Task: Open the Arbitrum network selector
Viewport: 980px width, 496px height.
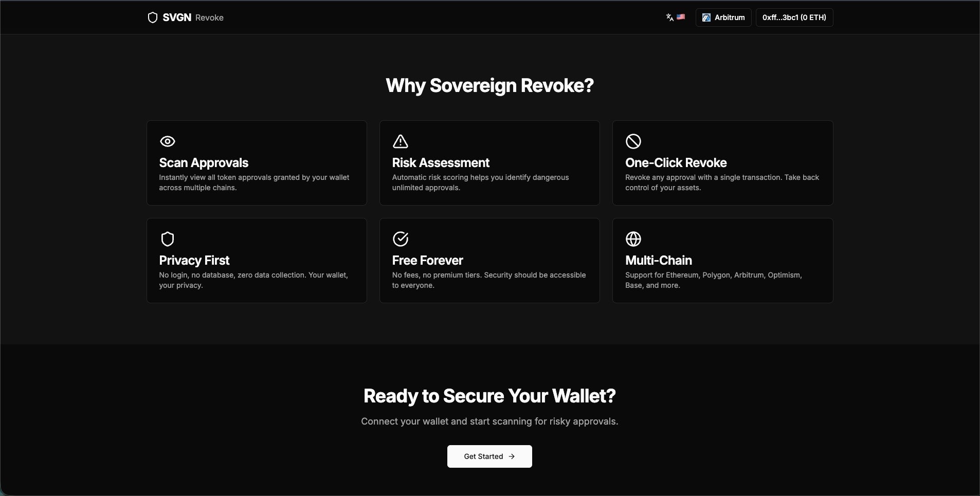Action: tap(723, 17)
